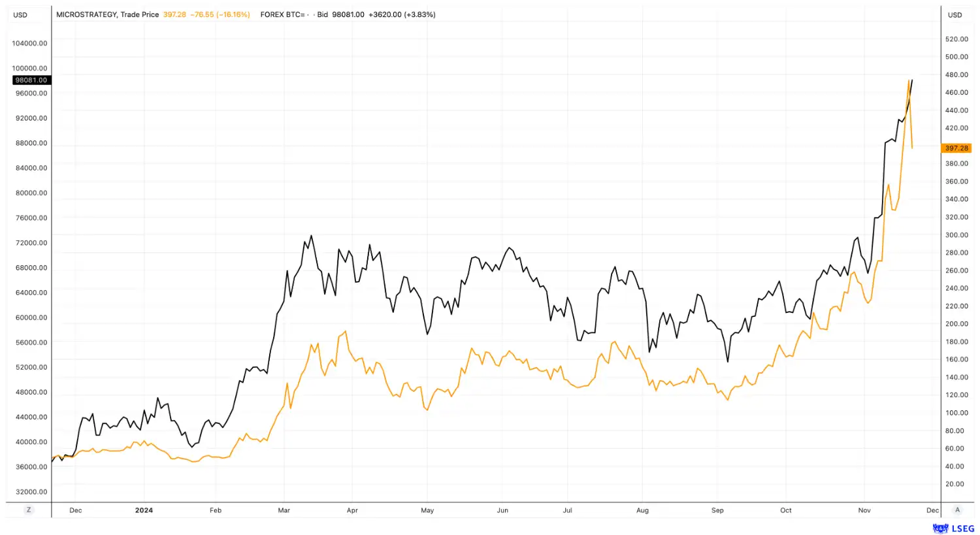Click the 88000.00 label on the Bitcoin axis
This screenshot has height=535, width=980.
click(x=31, y=143)
